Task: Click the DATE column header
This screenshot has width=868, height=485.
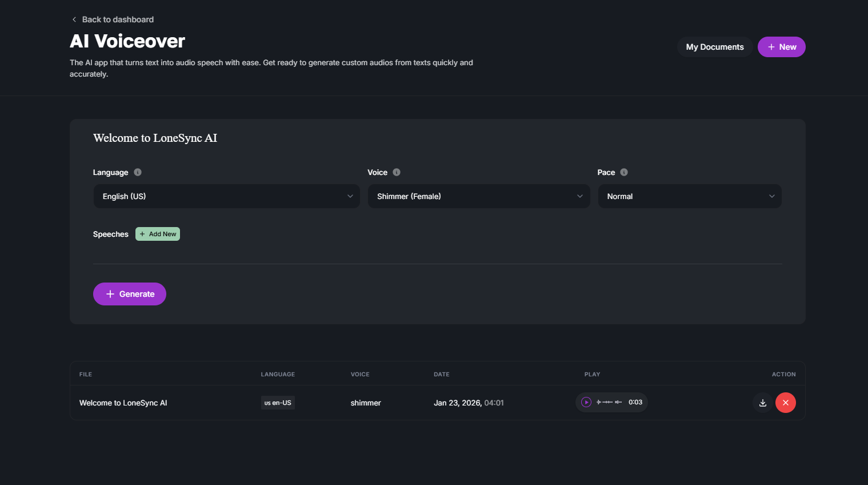Action: pos(441,374)
